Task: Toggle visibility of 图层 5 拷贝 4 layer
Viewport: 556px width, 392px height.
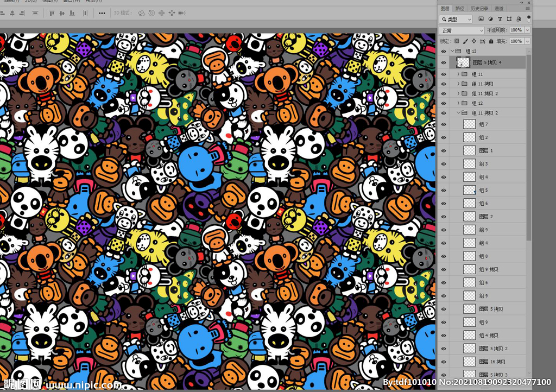Action: tap(444, 62)
